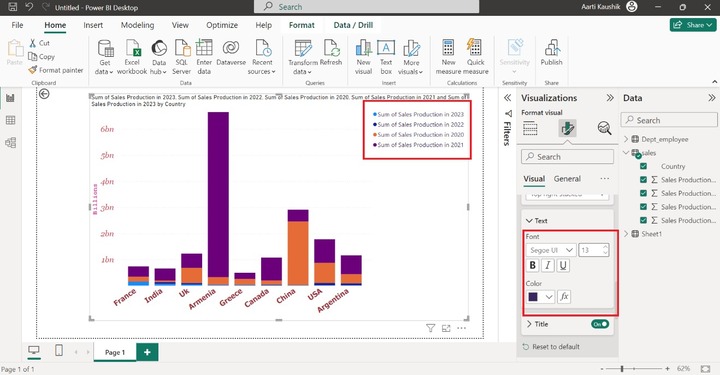Open Recent sources list
Screen dimensions: 720x375
(262, 57)
